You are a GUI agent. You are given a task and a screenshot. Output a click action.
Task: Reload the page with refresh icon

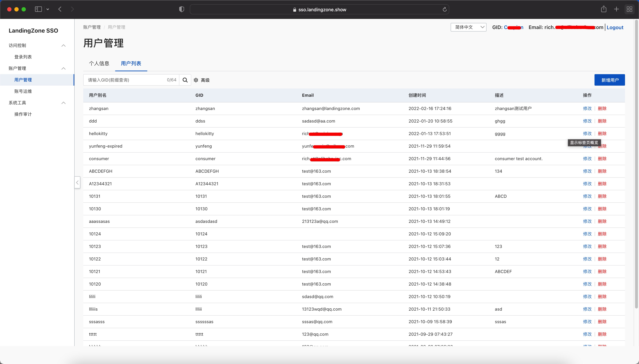[x=445, y=9]
